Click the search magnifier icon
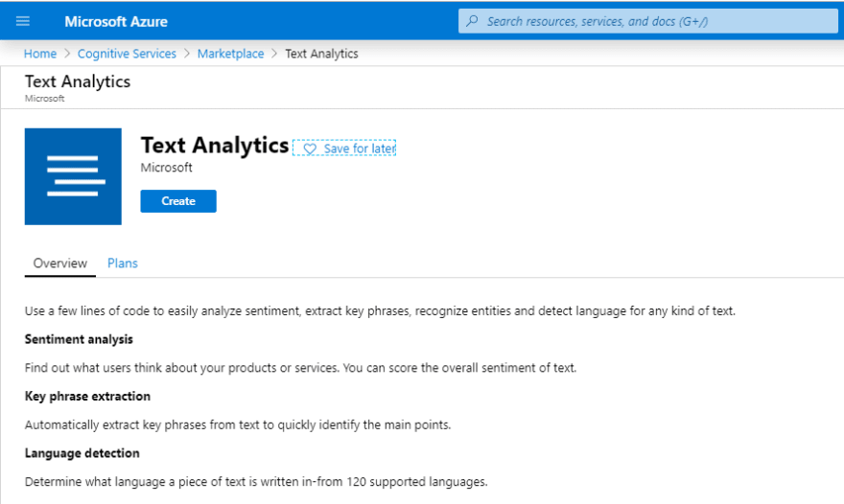Screen dimensions: 844x504 (472, 21)
